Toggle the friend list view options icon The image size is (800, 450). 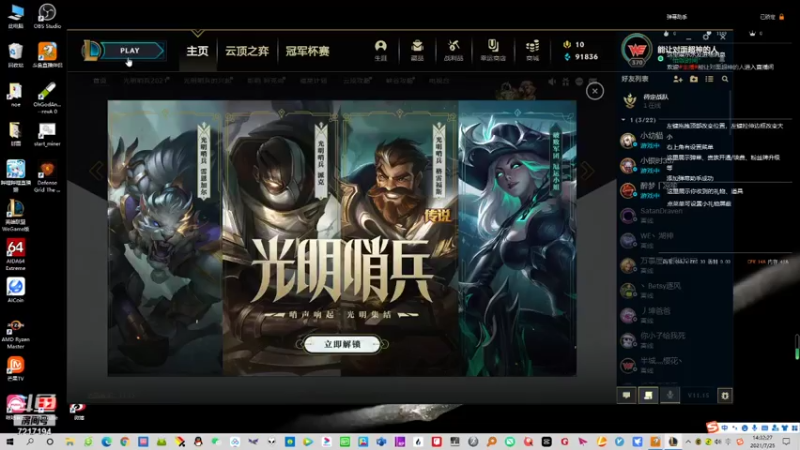pyautogui.click(x=709, y=79)
